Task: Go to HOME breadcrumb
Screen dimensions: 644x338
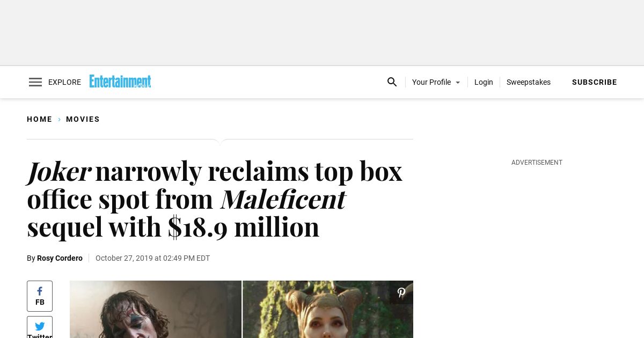Action: click(40, 119)
